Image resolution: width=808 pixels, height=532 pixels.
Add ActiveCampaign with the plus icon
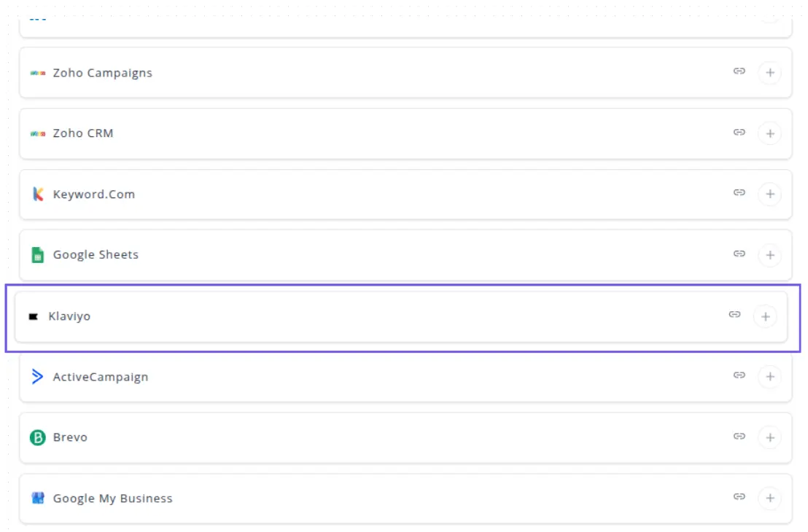click(769, 377)
